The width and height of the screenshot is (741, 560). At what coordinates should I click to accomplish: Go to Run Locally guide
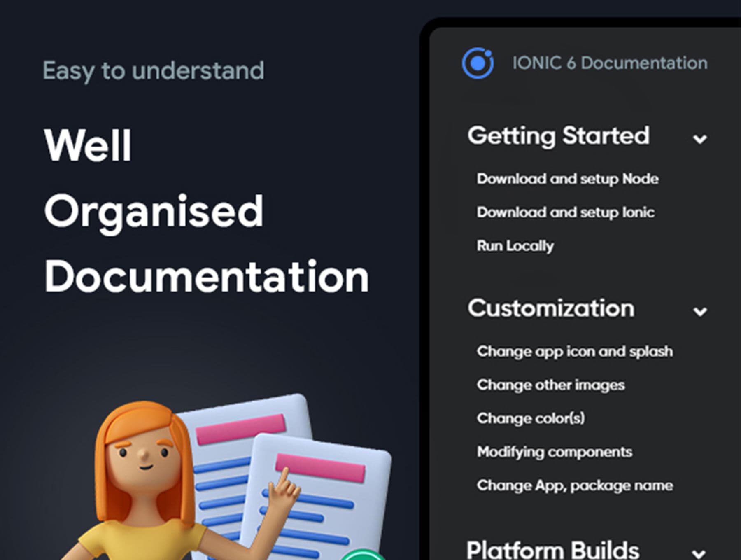515,246
